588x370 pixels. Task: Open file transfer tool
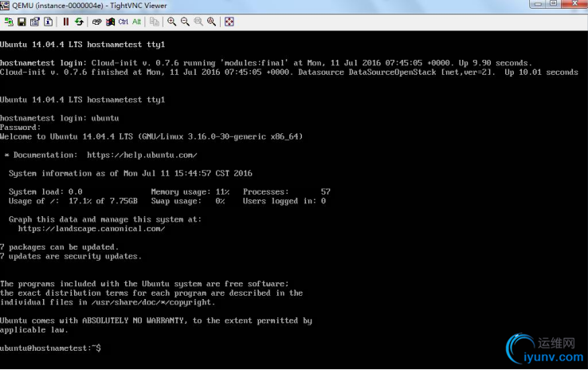pos(154,22)
